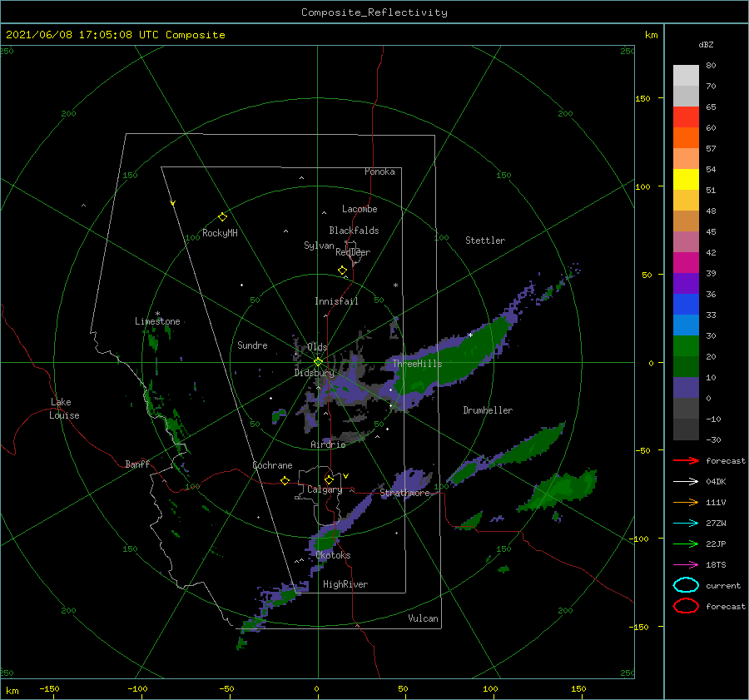Image resolution: width=749 pixels, height=700 pixels.
Task: Click the HighRiver label
Action: point(345,584)
